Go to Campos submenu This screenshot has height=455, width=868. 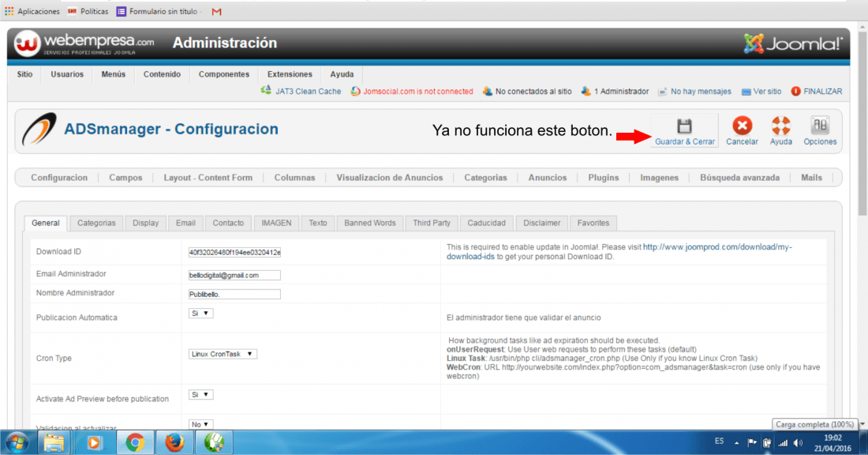(125, 178)
